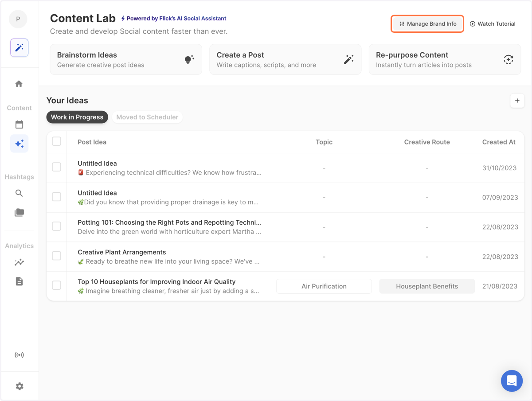Click the Houseplant Benefits creative route tag
This screenshot has height=401, width=532.
click(x=427, y=286)
